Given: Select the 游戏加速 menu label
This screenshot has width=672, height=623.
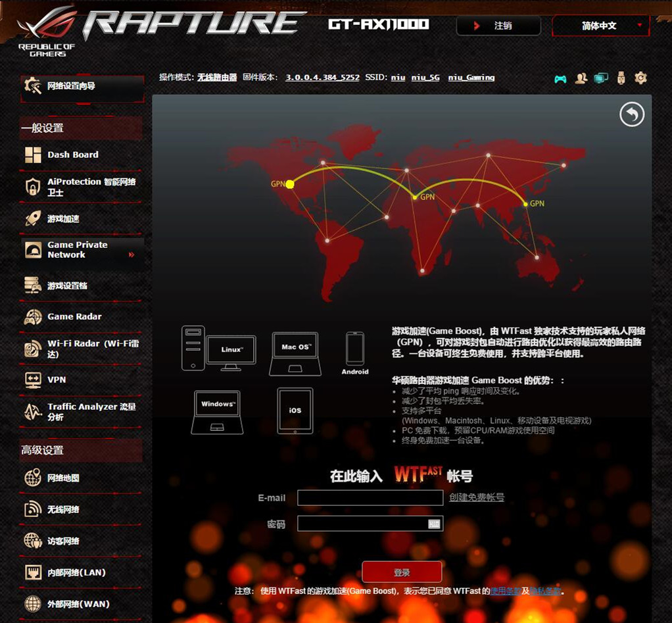Looking at the screenshot, I should pyautogui.click(x=63, y=218).
